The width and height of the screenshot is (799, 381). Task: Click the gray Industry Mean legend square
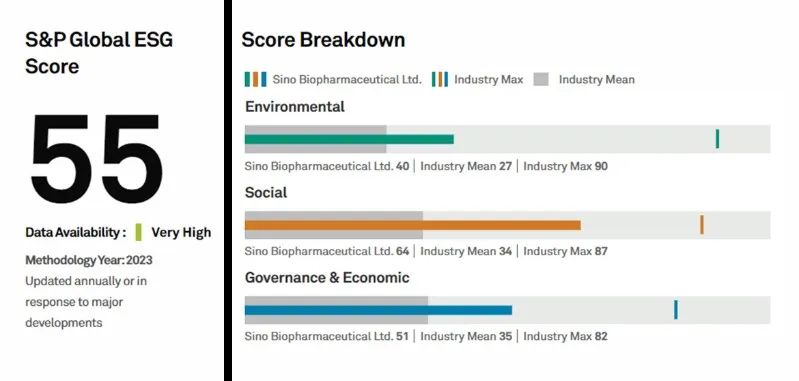(x=541, y=79)
